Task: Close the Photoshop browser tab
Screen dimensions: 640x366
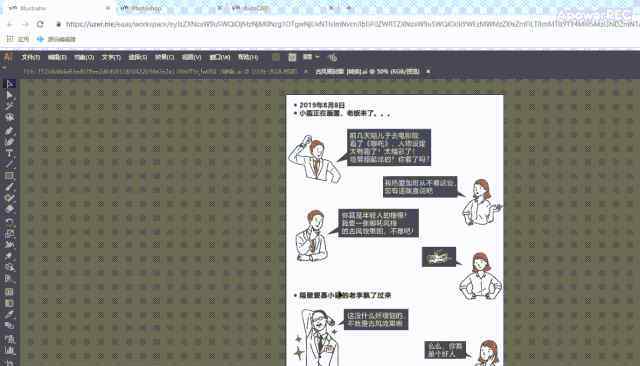Action: point(220,8)
